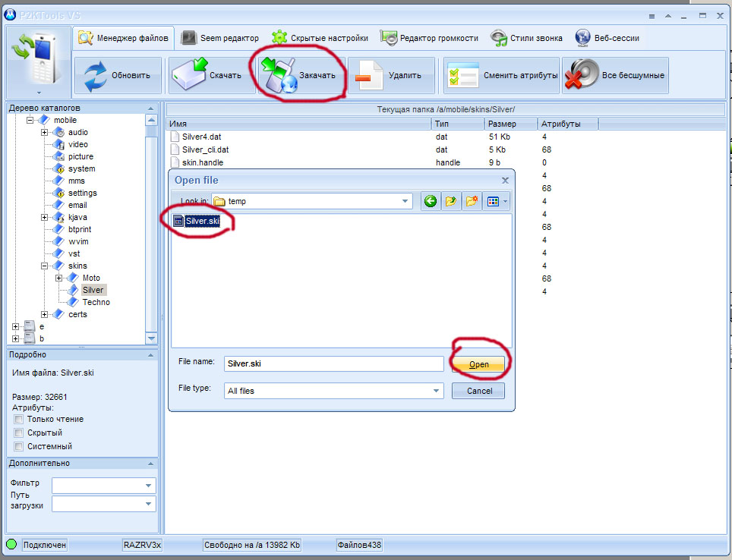Select the btprint folder in tree
732x560 pixels.
80,229
